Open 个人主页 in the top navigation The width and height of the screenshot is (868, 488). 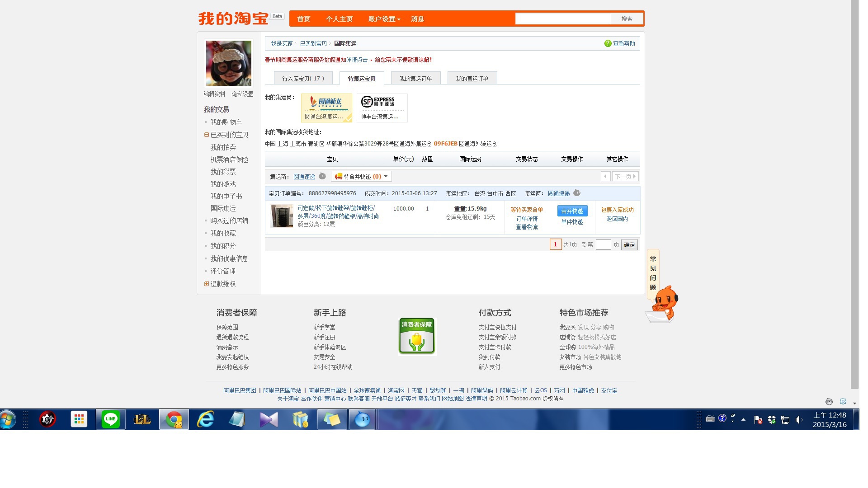339,19
